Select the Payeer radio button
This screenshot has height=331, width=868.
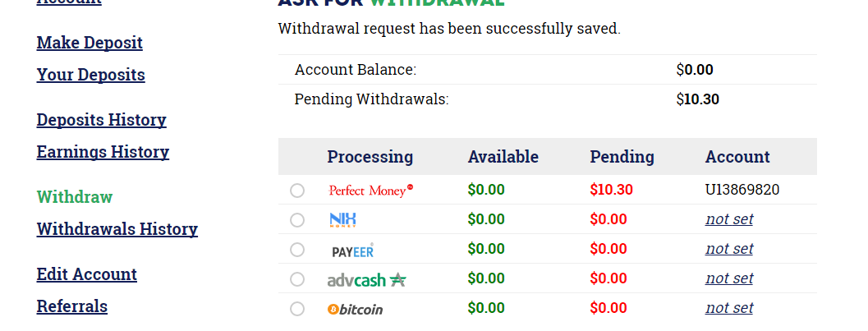point(297,250)
